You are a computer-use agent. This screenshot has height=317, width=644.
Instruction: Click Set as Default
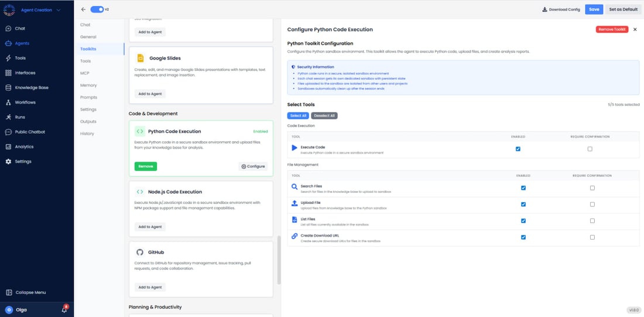623,9
